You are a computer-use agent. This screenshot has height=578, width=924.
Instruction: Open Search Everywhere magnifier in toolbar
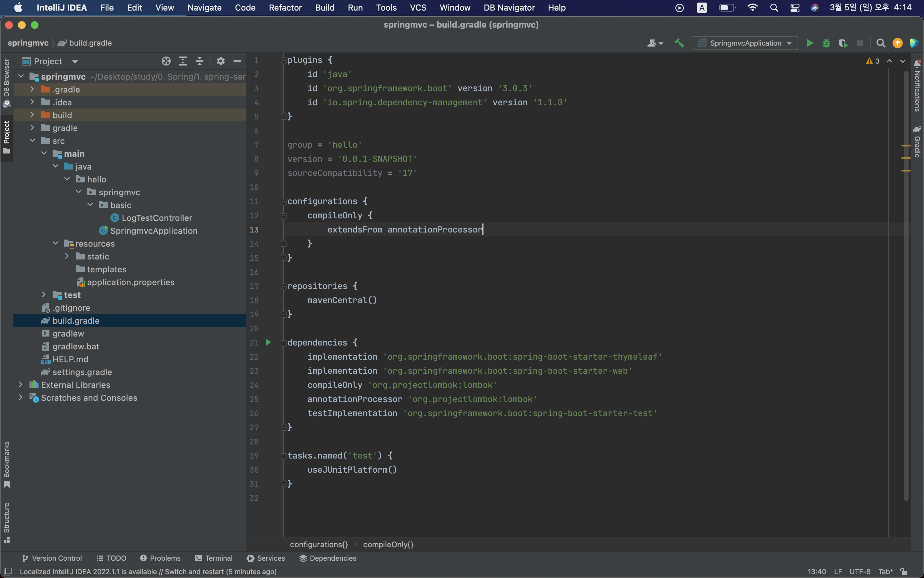[881, 43]
